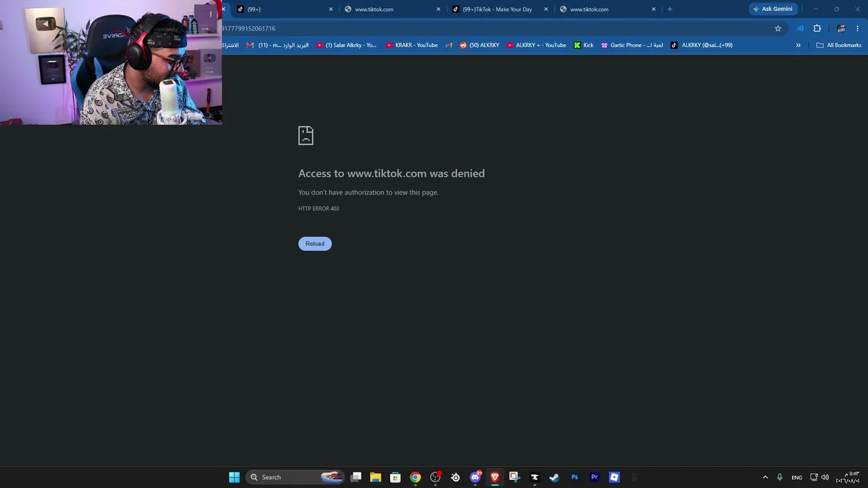Viewport: 868px width, 488px height.
Task: Open the KRAKR - YouTube bookmark
Action: pyautogui.click(x=412, y=45)
